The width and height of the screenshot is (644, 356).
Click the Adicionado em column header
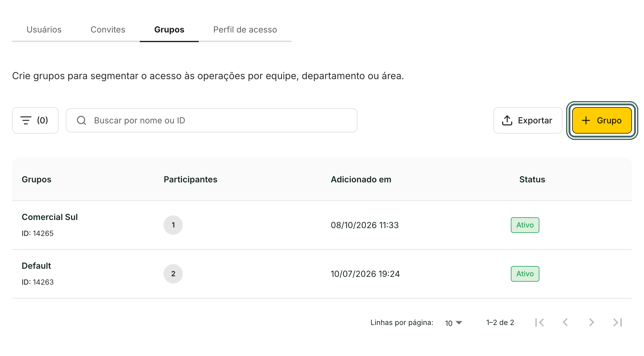tap(361, 179)
